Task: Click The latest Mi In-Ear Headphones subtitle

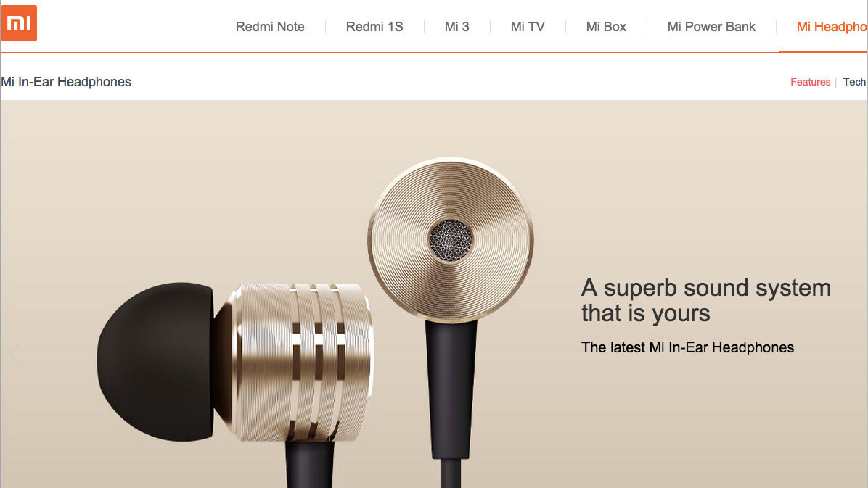Action: (687, 347)
